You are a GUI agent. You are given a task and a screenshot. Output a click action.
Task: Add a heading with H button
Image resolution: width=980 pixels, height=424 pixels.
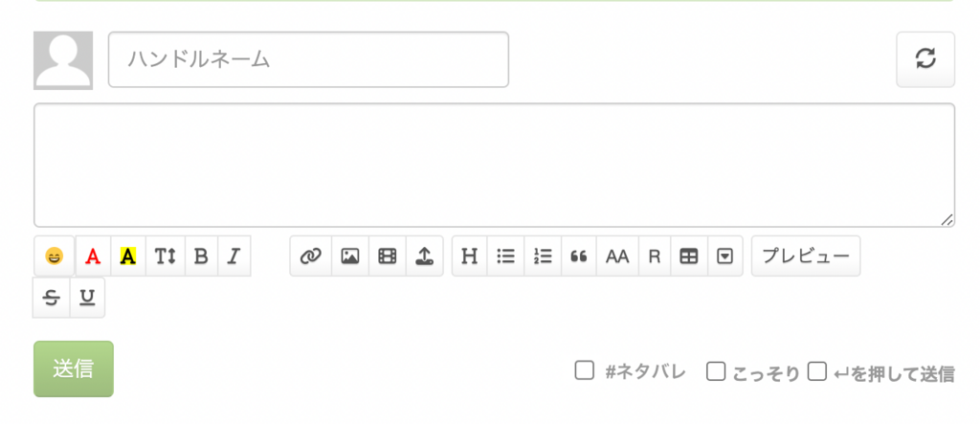point(469,256)
